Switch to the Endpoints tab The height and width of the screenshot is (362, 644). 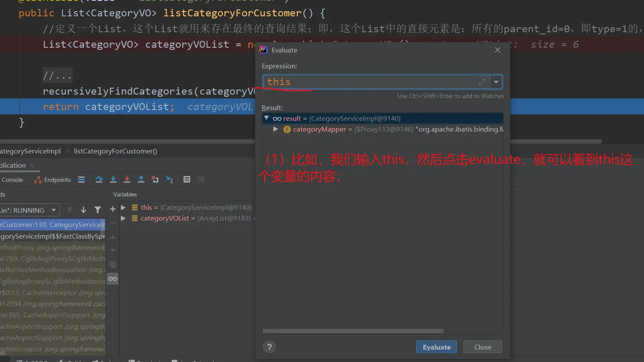pyautogui.click(x=53, y=180)
